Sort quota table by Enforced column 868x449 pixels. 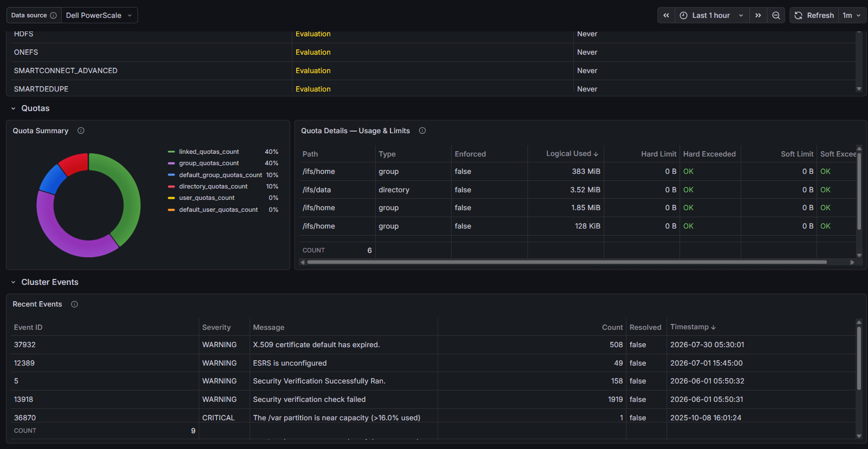(x=471, y=154)
